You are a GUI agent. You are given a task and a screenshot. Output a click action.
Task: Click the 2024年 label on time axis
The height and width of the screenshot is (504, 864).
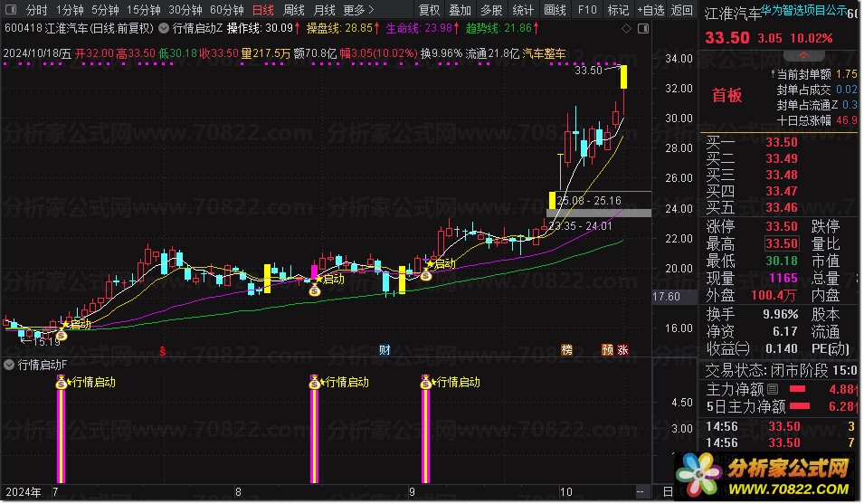click(24, 492)
